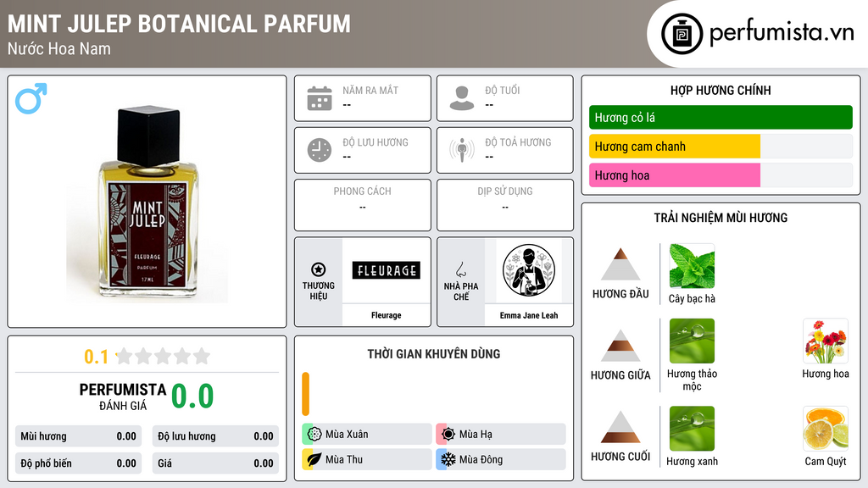This screenshot has width=868, height=488.
Task: Click the Hương cỏ lá green accord bar
Action: click(721, 117)
